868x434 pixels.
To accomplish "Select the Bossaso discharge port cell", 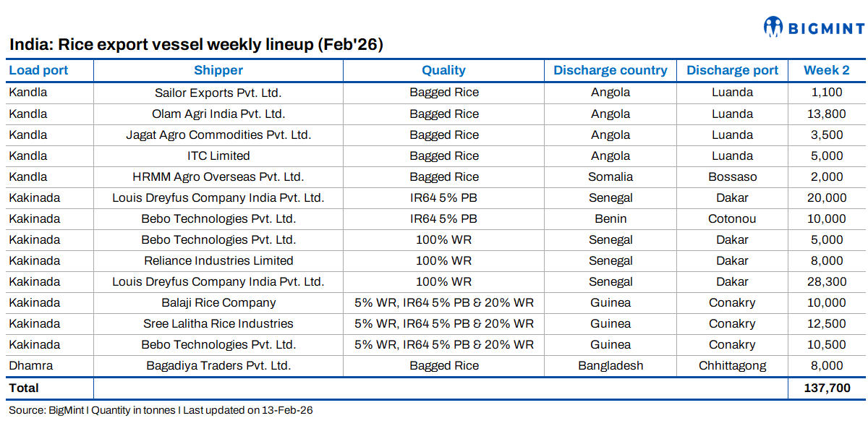I will (x=732, y=176).
